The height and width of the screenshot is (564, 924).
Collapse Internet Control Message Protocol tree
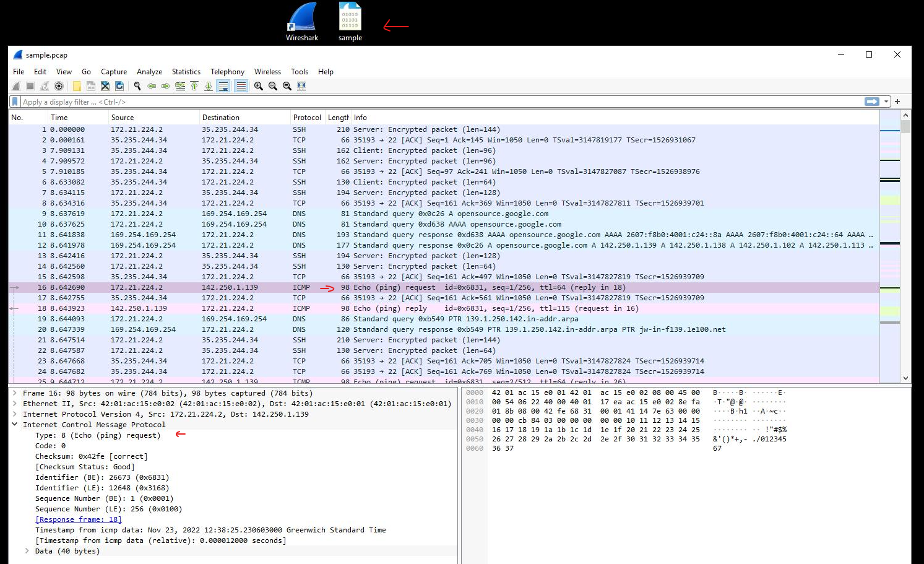(15, 425)
